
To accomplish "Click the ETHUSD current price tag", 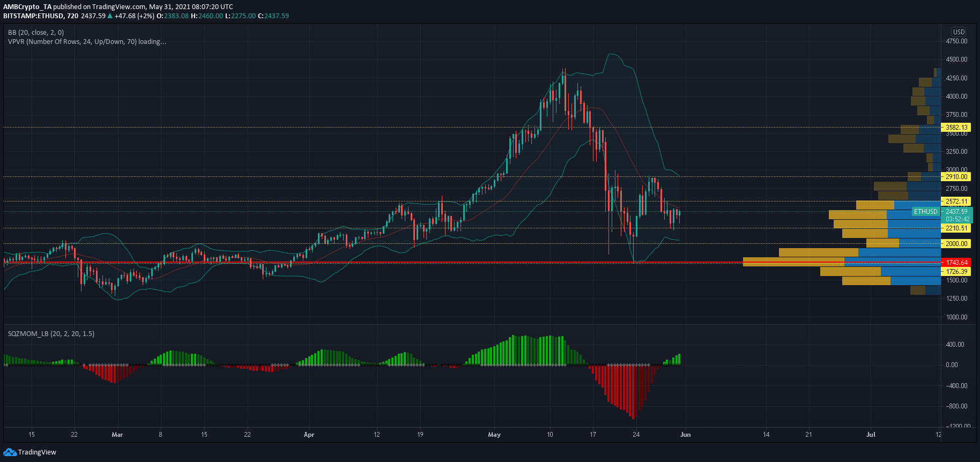I will click(x=926, y=212).
